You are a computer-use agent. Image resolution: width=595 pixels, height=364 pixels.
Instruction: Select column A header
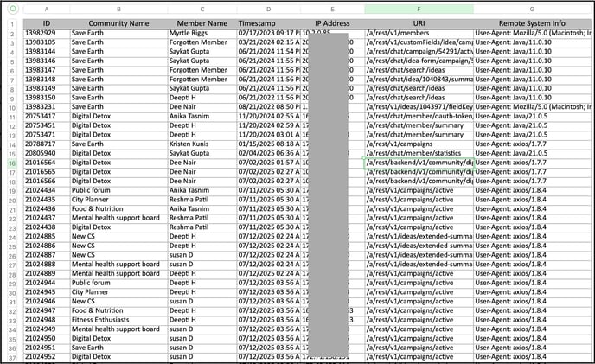pos(47,10)
